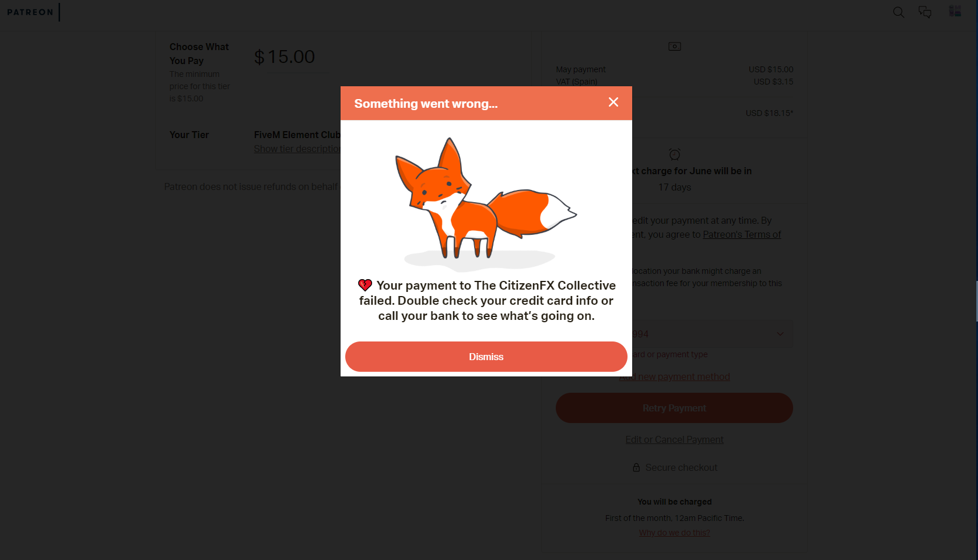
Task: Click the Secure checkout lock icon
Action: pyautogui.click(x=636, y=467)
